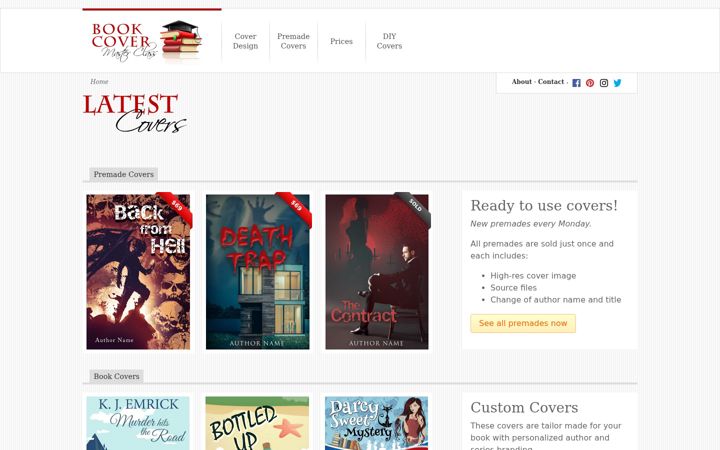Click the Book Cover Master Class logo
Screen dimensions: 720x450
[147, 41]
